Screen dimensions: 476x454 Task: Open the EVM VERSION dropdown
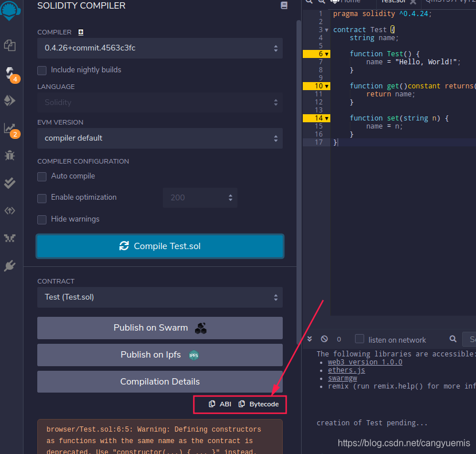(x=159, y=138)
